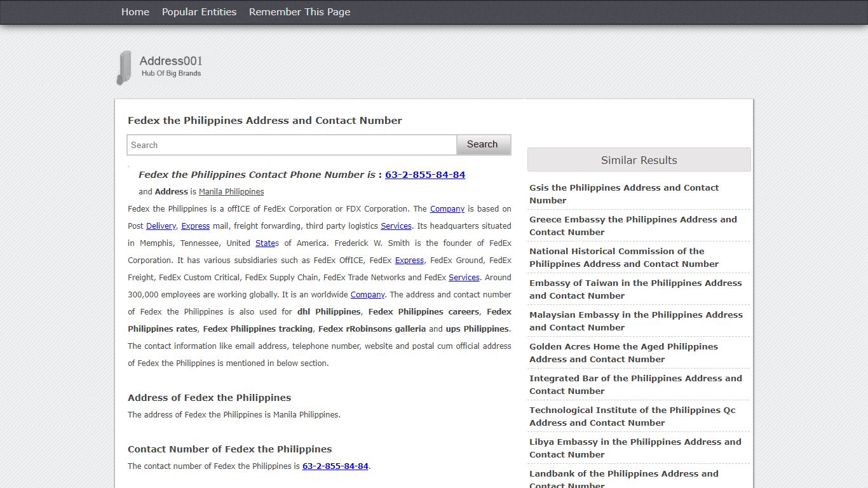
Task: Open the Delivery link
Action: tap(161, 226)
